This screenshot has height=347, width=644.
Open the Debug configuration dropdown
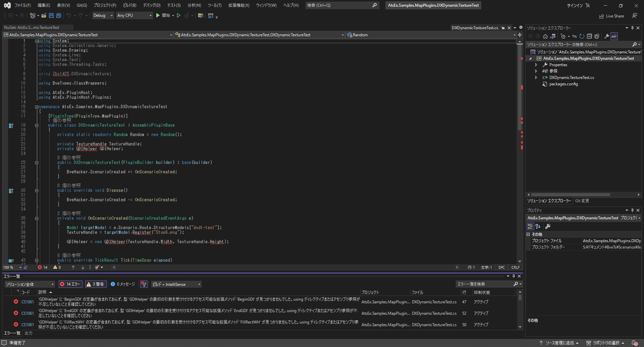[102, 16]
